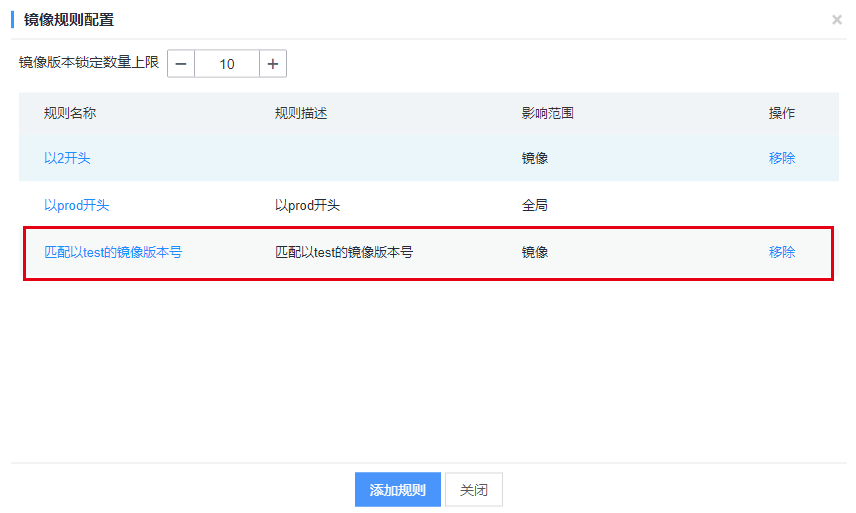Open the 以2开头 rule link
The height and width of the screenshot is (513, 856).
point(67,158)
